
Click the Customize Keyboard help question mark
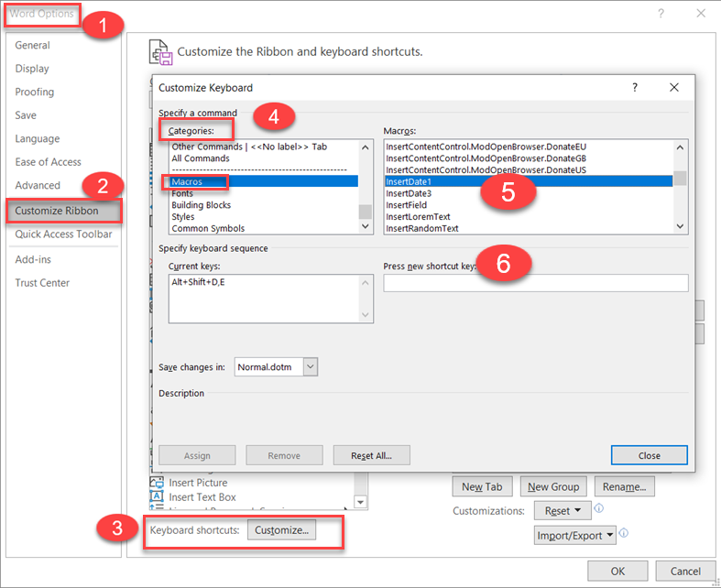pos(635,87)
